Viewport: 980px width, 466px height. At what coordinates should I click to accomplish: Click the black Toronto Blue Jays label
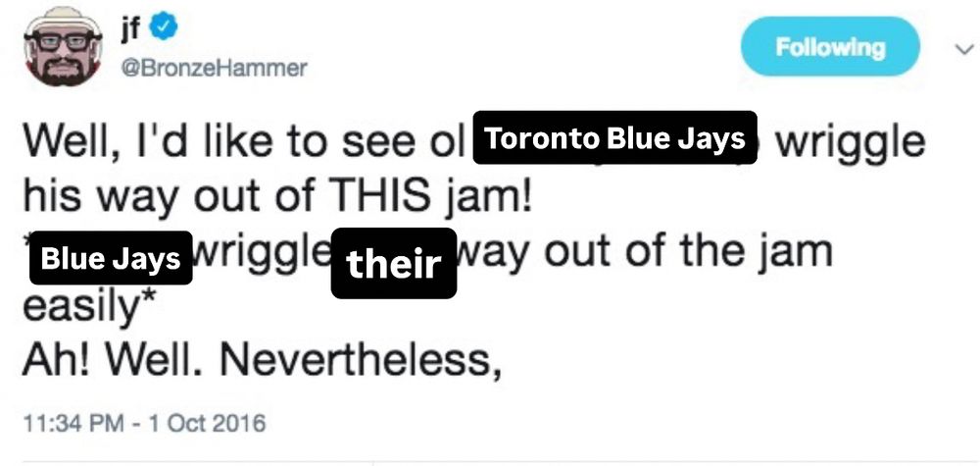(615, 138)
